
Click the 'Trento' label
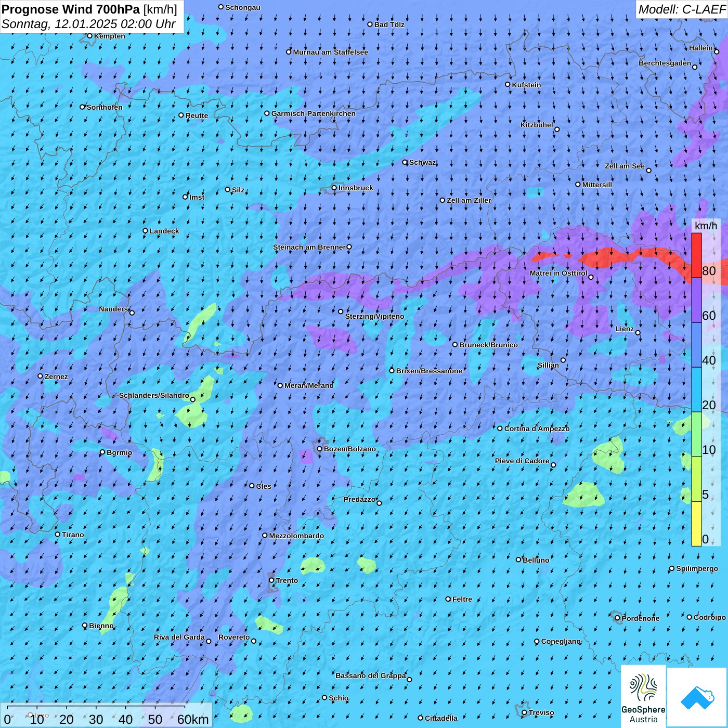(287, 580)
